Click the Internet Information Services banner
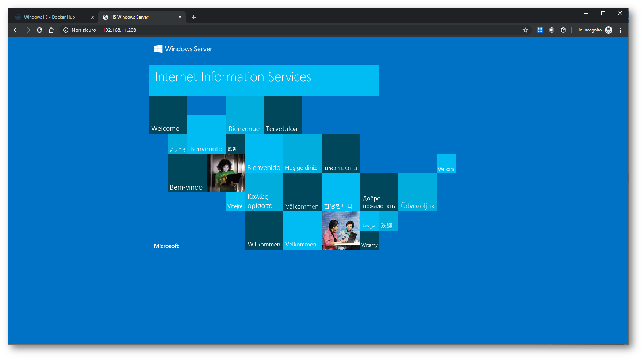644x360 pixels. tap(264, 81)
